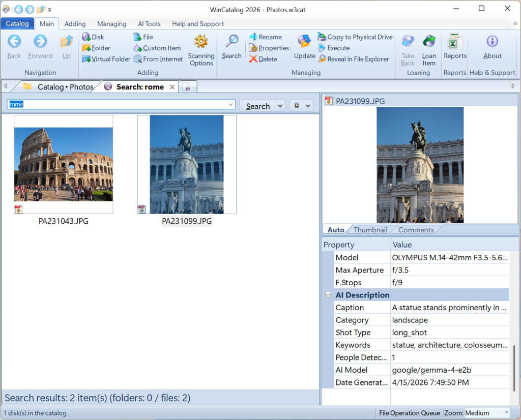Open the Zoom level dropdown
Screen dimensions: 521x420
[506, 413]
